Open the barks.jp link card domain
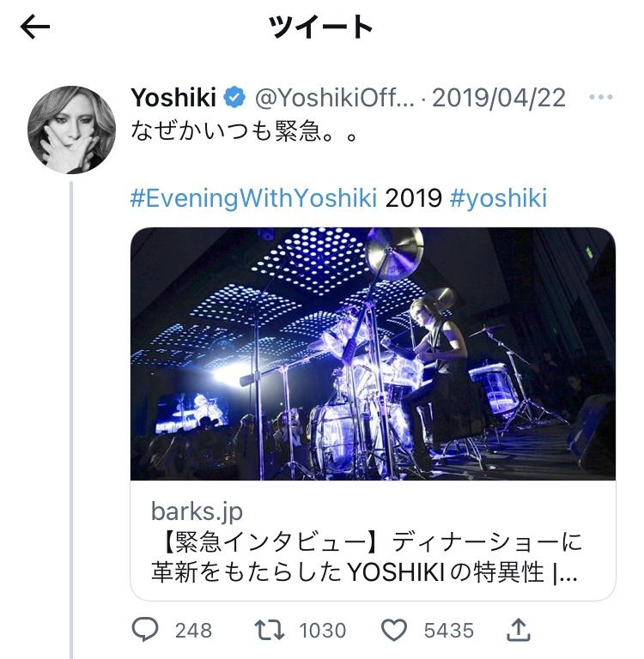Screen dimensions: 644x659 (197, 511)
